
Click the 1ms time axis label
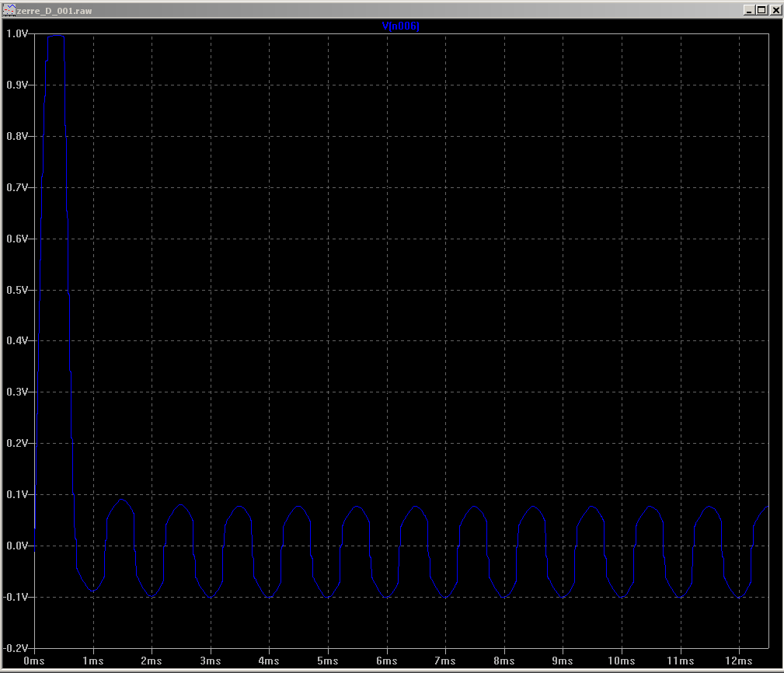tap(93, 661)
